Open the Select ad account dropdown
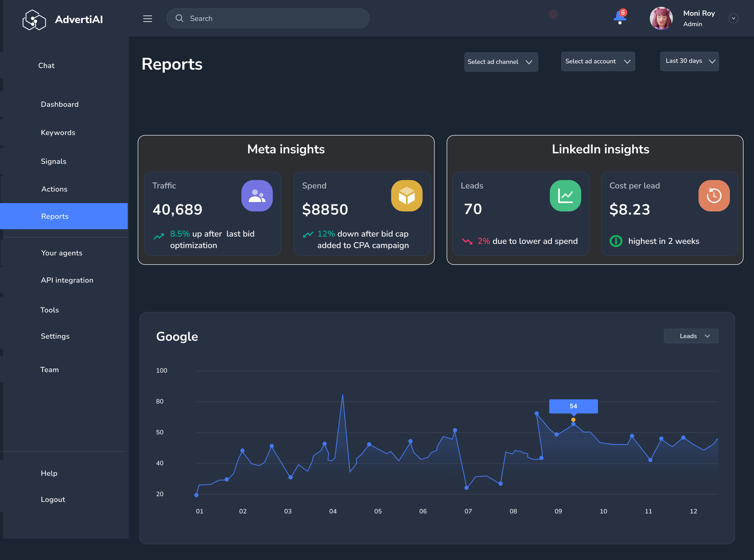754x560 pixels. [x=598, y=61]
